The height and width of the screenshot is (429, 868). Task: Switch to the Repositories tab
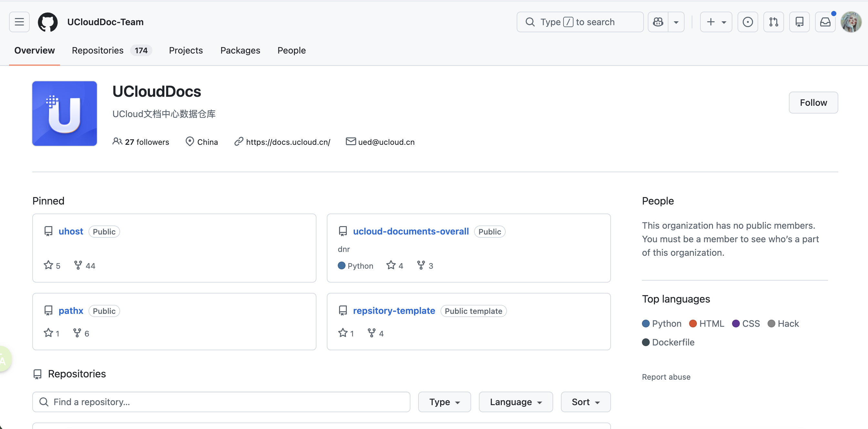[x=112, y=50]
